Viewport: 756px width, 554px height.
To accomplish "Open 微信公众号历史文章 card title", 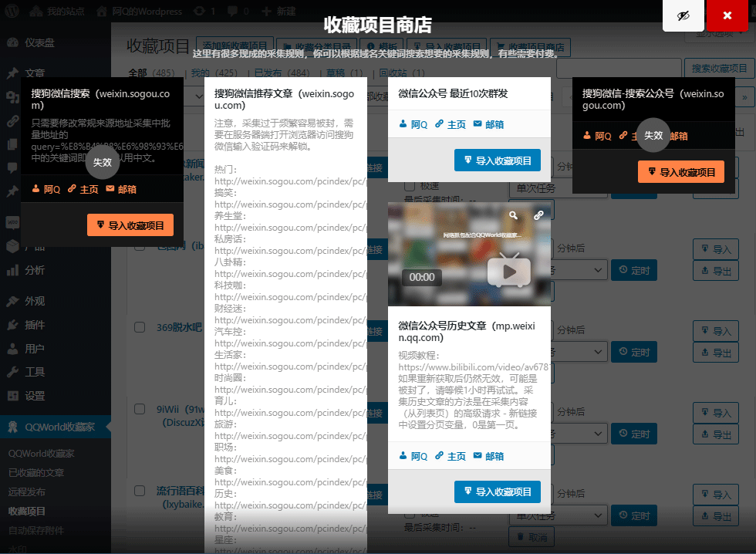I will pos(466,332).
